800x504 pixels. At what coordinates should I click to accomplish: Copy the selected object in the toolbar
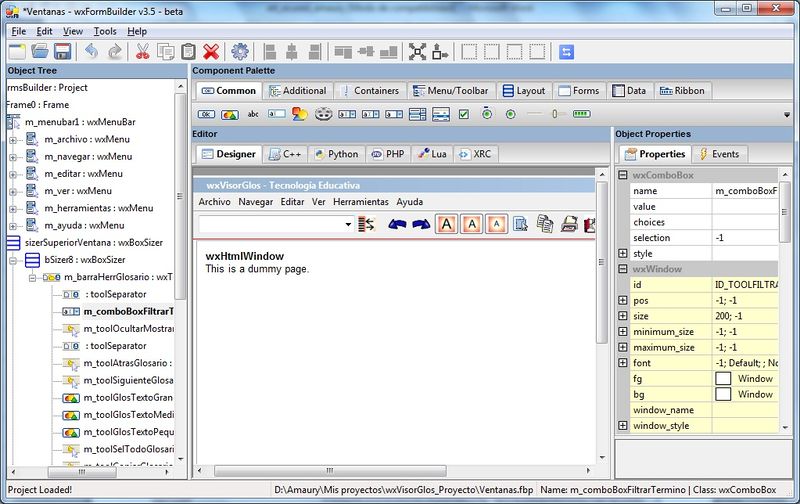pos(166,52)
